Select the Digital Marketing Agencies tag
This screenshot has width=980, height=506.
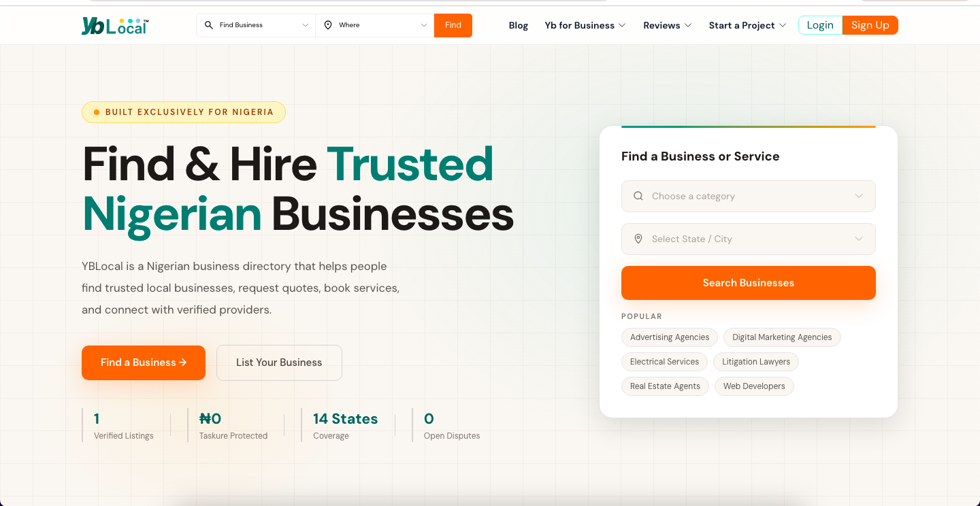click(x=782, y=337)
